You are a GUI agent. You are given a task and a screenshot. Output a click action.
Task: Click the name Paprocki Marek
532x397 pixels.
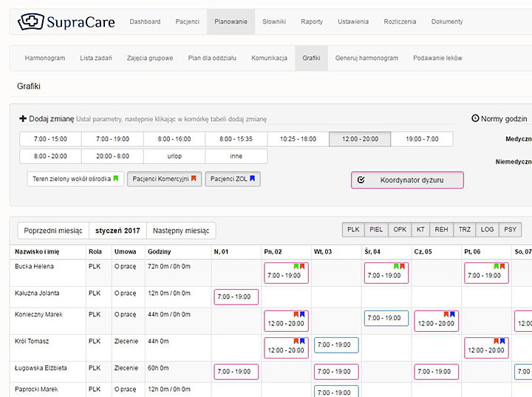[x=36, y=389]
